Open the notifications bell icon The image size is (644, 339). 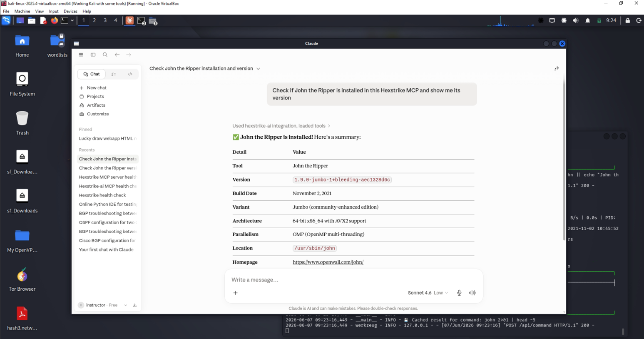[588, 20]
